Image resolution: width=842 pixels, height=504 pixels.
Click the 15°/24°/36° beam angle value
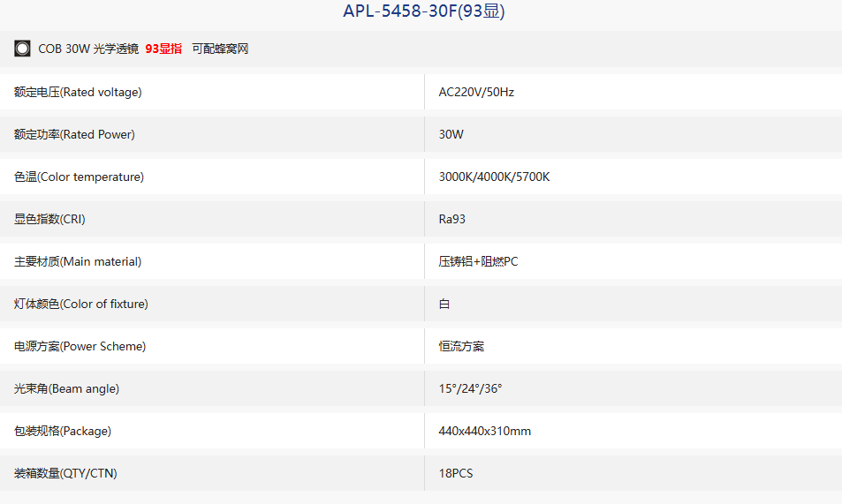point(470,388)
